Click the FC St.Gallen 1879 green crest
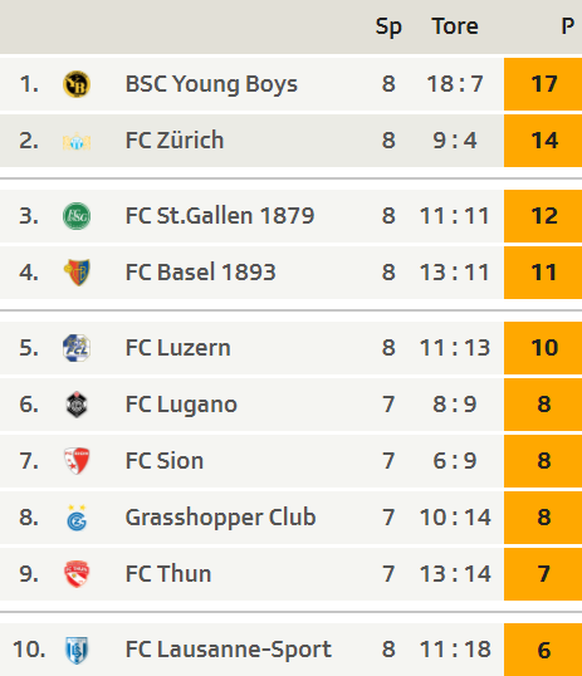582x676 pixels. point(76,216)
